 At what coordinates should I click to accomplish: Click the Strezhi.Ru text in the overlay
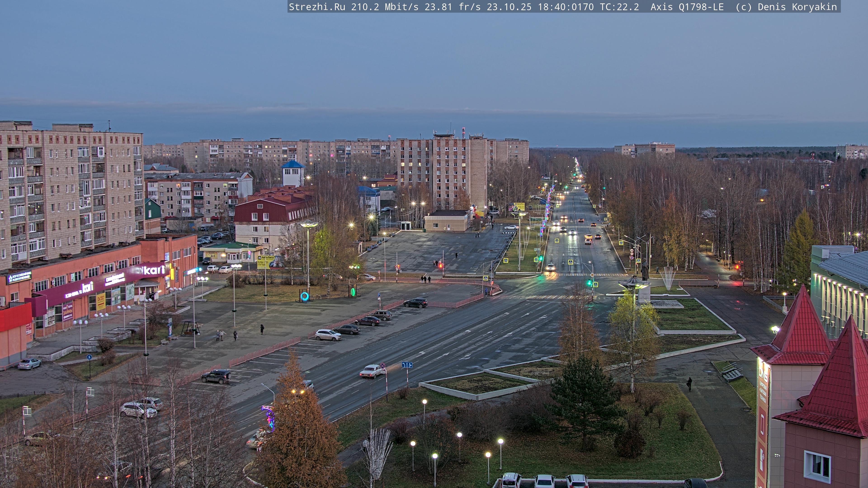click(x=317, y=7)
